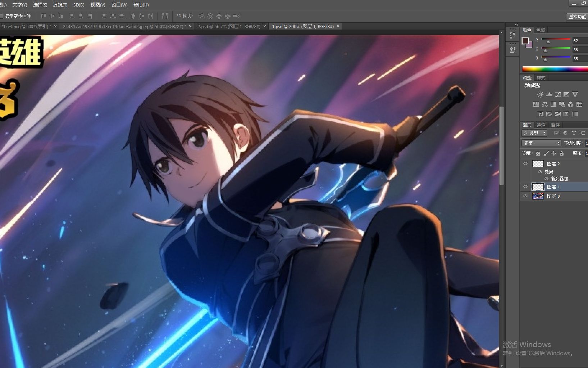The width and height of the screenshot is (588, 368).
Task: Click the Brightness/Contrast adjustment icon
Action: 540,95
